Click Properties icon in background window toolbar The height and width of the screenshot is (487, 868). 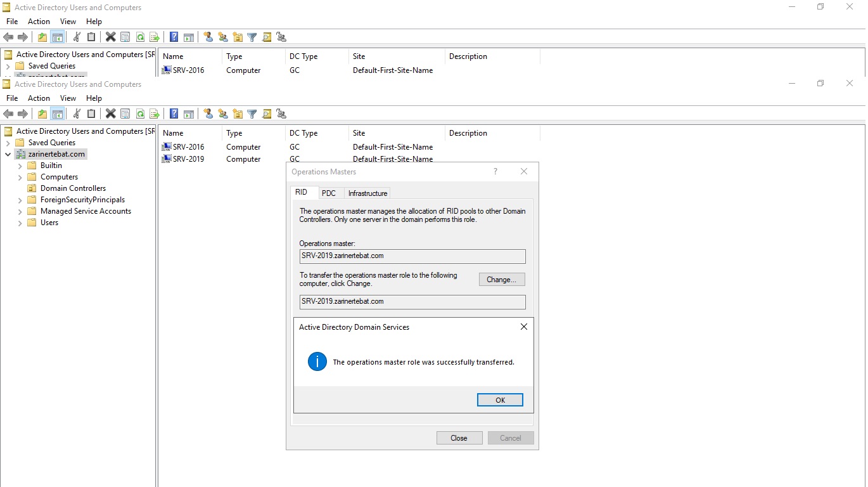tap(125, 37)
